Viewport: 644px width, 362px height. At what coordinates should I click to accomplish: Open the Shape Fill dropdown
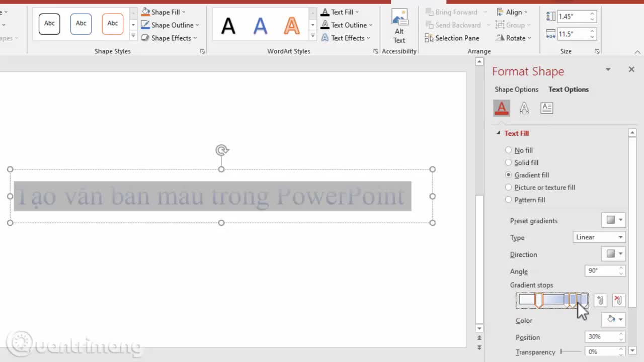[x=164, y=12]
